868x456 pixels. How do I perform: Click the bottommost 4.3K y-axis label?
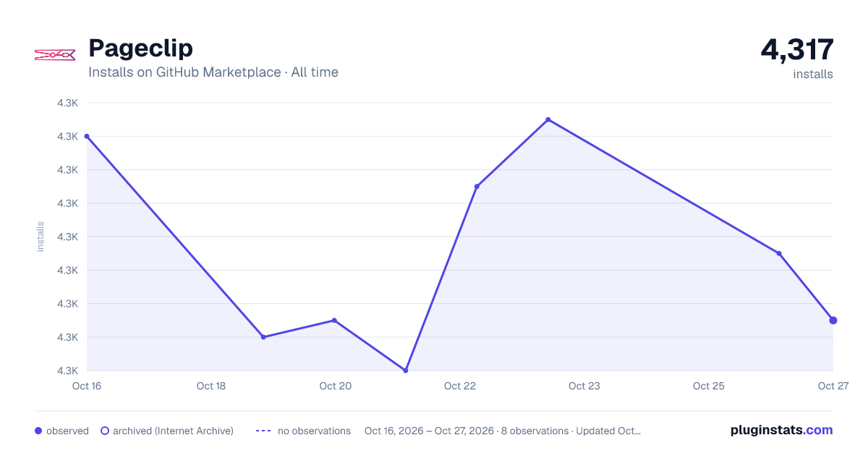68,371
